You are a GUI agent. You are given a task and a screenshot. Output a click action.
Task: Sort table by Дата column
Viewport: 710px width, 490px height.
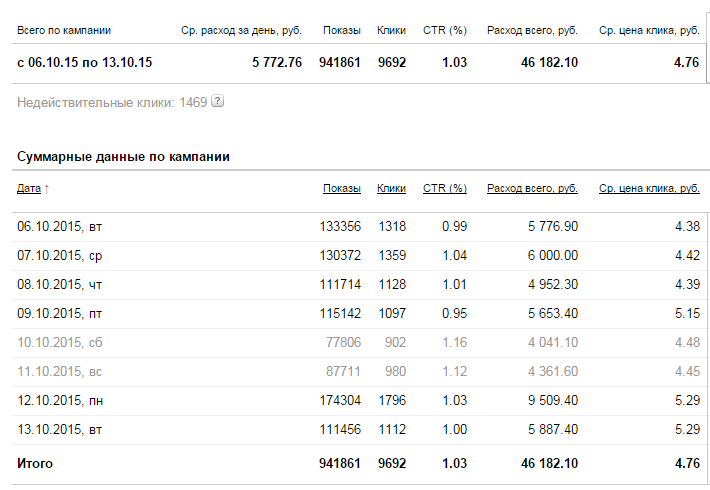29,188
